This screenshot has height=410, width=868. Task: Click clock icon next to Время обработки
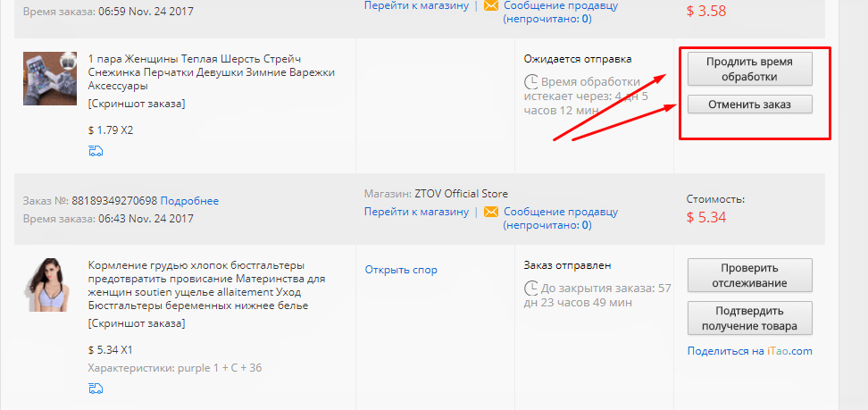pos(530,82)
